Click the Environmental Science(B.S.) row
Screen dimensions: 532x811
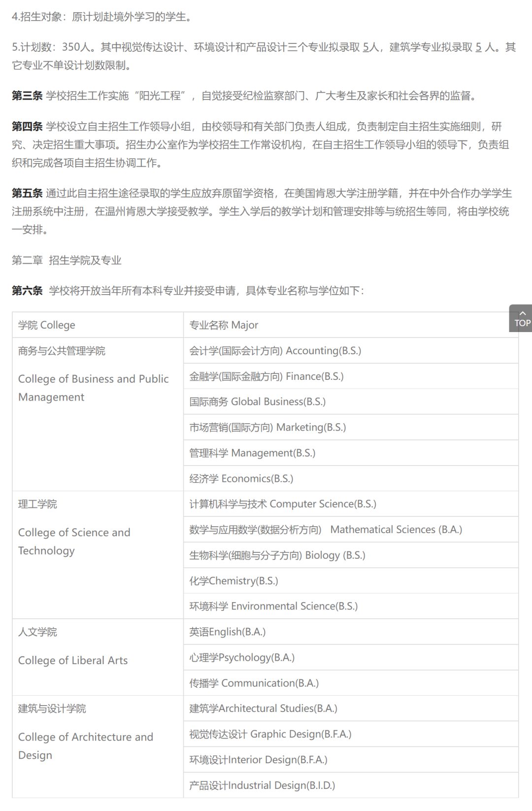pyautogui.click(x=351, y=607)
